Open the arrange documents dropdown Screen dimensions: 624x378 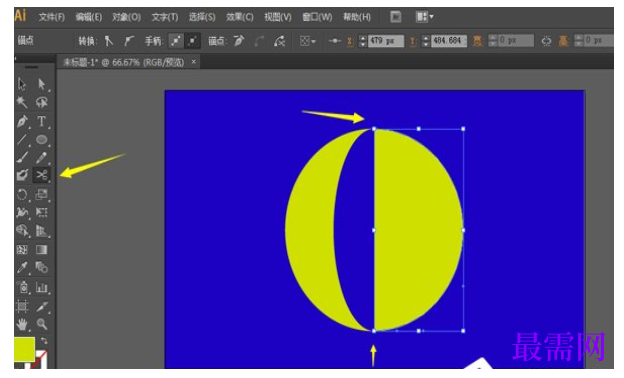pos(424,17)
